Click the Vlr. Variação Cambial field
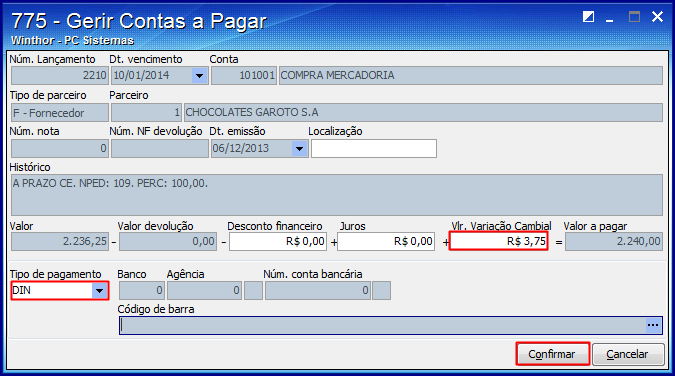 click(499, 241)
